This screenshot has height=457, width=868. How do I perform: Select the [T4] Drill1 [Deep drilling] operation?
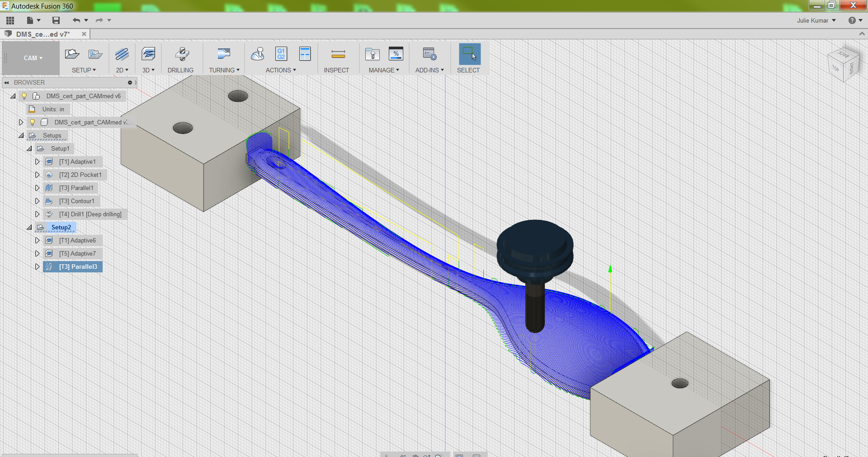(x=90, y=214)
